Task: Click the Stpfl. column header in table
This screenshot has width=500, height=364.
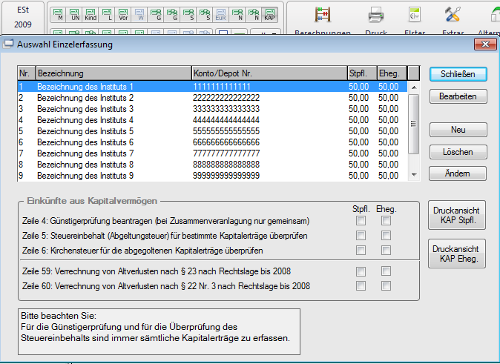Action: point(362,73)
